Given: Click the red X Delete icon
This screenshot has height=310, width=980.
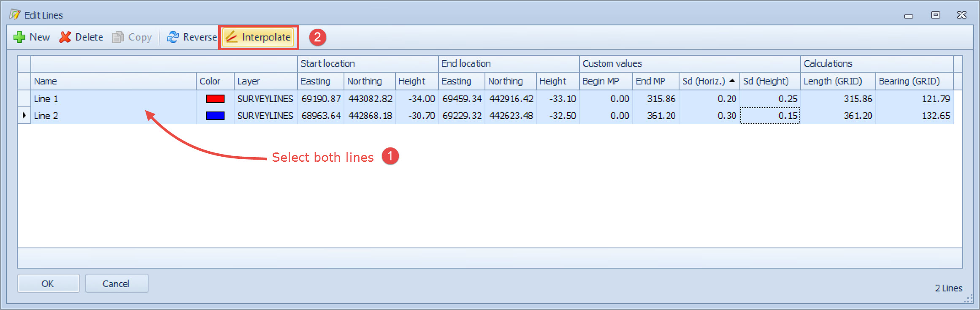Looking at the screenshot, I should point(65,38).
